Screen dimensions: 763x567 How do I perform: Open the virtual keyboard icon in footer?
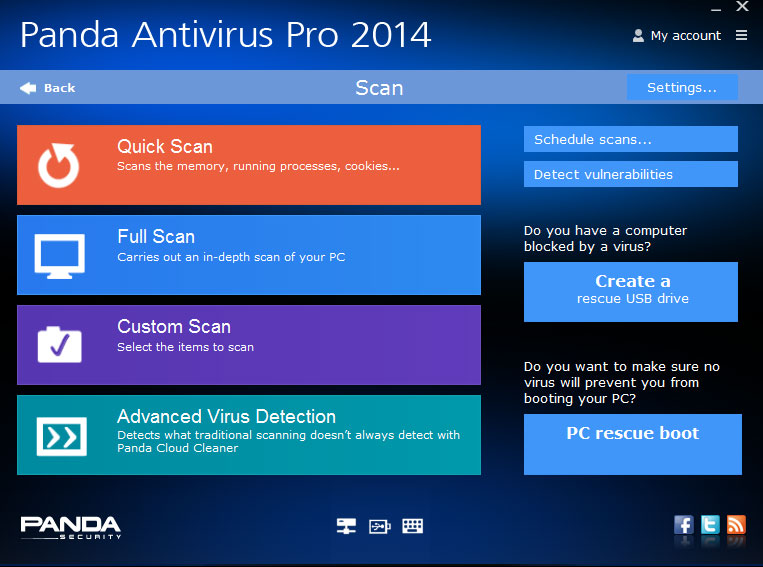pyautogui.click(x=413, y=526)
